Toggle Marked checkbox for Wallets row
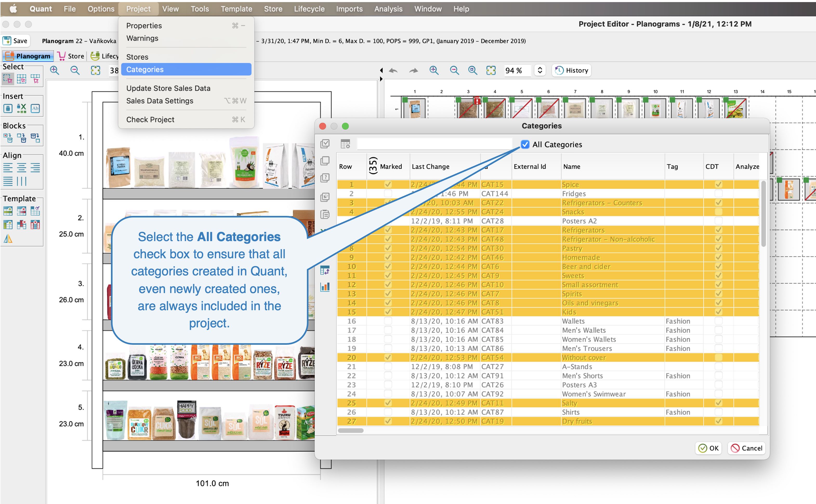This screenshot has width=816, height=504. pyautogui.click(x=388, y=321)
